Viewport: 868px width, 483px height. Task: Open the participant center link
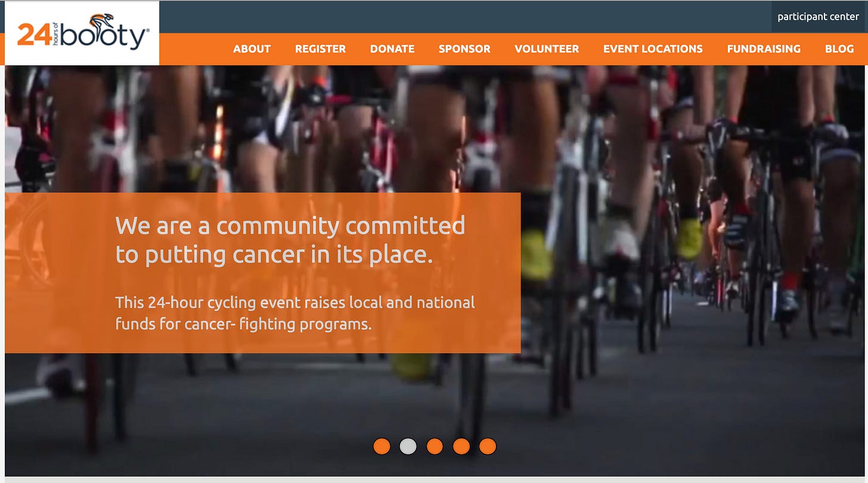point(818,17)
